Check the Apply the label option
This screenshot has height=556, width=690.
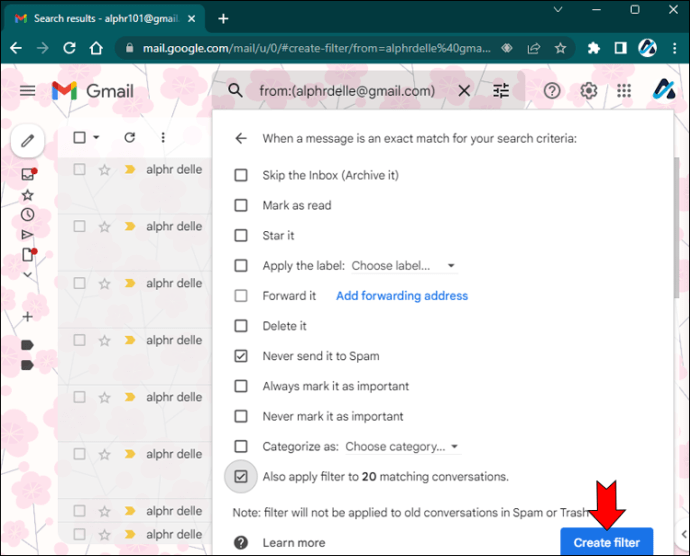[x=241, y=265]
